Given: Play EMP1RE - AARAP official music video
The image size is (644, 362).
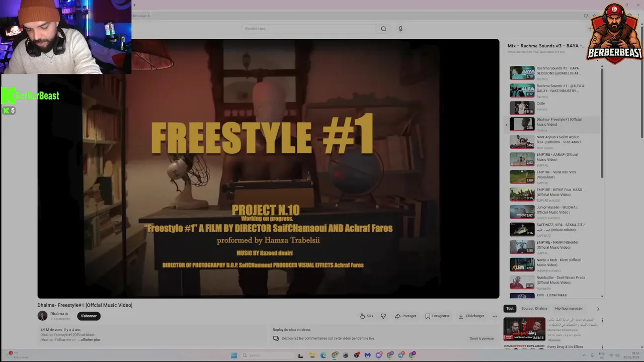Looking at the screenshot, I should click(x=553, y=159).
